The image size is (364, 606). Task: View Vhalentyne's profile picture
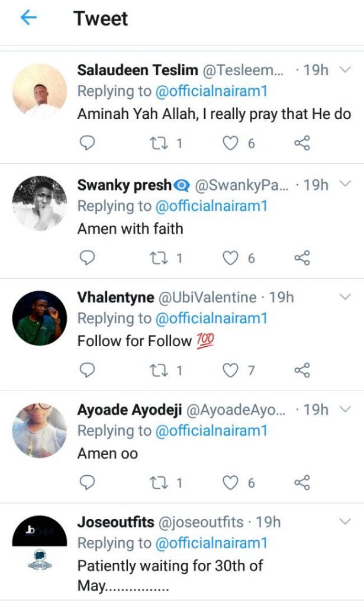(40, 318)
